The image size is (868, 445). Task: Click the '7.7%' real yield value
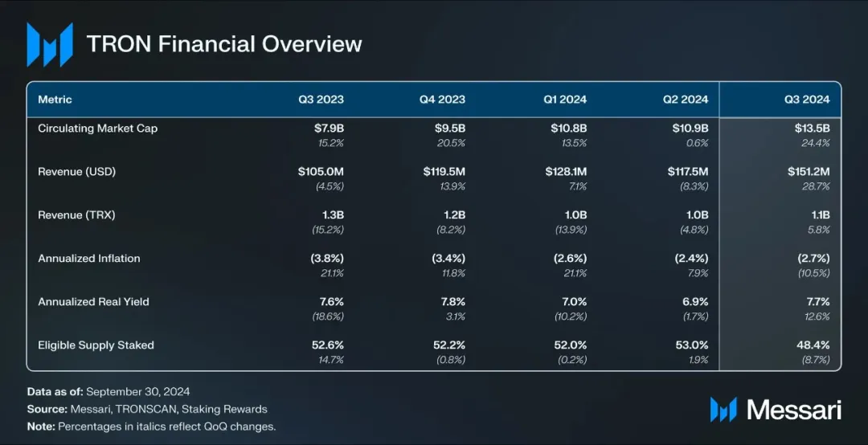click(818, 302)
